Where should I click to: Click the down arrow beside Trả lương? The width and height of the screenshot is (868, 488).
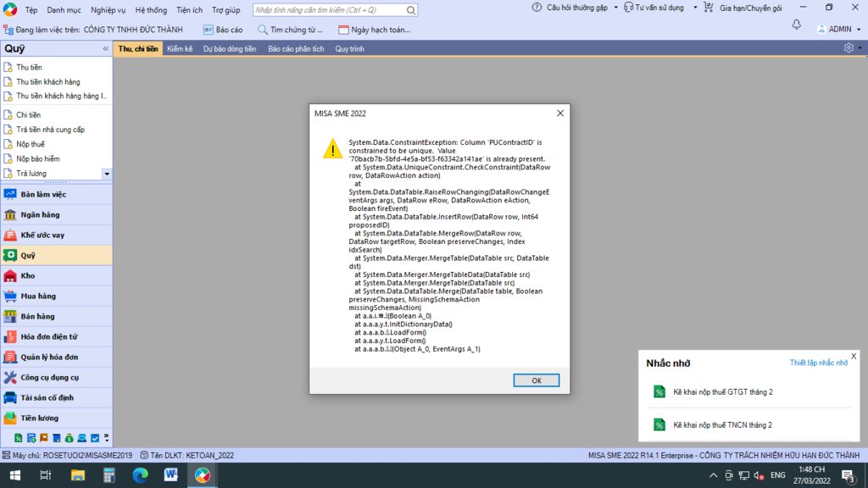click(x=106, y=174)
